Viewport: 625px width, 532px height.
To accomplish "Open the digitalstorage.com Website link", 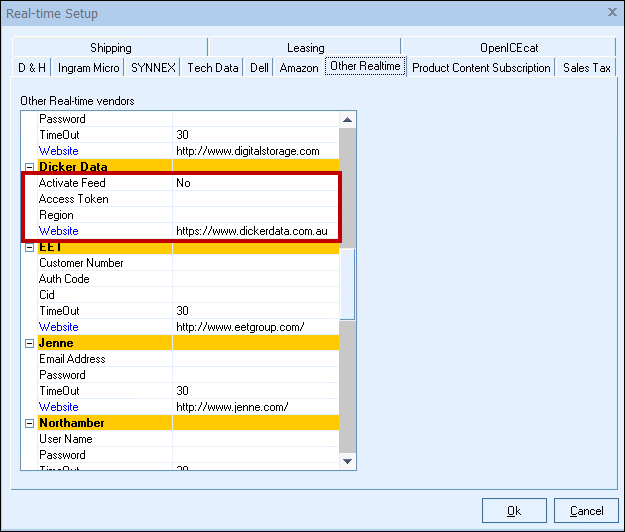I will [59, 151].
